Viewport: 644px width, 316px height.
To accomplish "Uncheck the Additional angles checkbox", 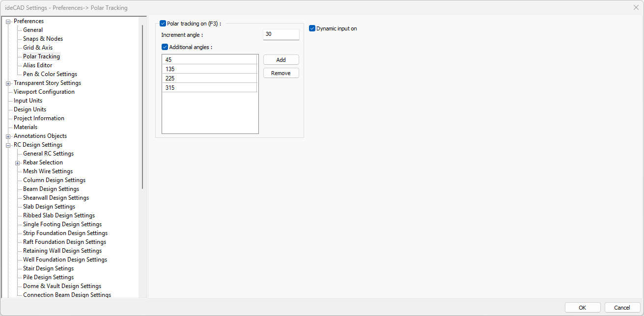I will (x=165, y=47).
